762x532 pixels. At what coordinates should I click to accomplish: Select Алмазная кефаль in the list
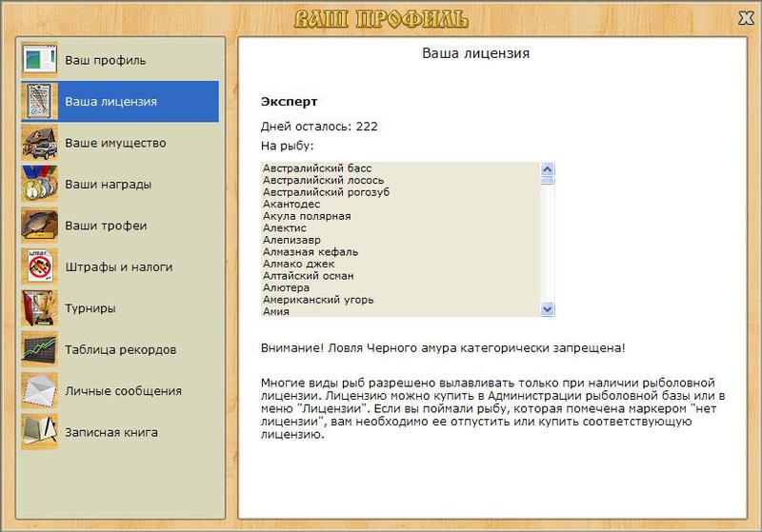[400, 252]
